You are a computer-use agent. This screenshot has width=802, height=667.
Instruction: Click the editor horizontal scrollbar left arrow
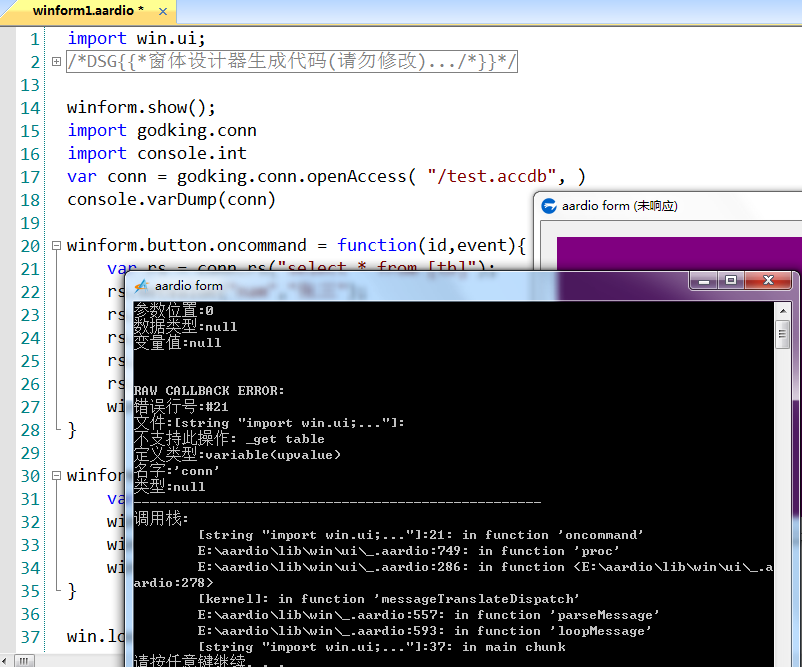tap(5, 661)
